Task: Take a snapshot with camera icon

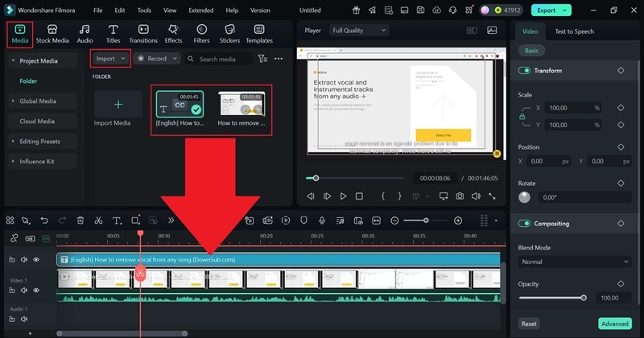Action: [x=460, y=196]
